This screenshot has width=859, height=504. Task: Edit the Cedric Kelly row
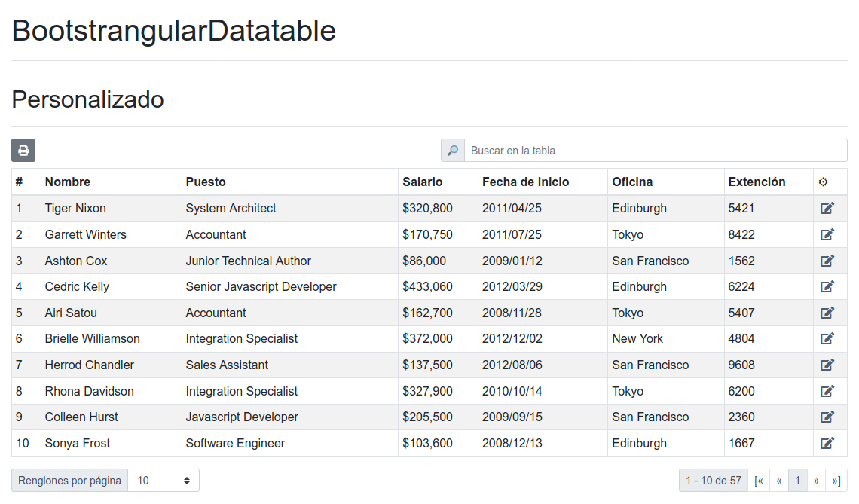click(x=827, y=286)
